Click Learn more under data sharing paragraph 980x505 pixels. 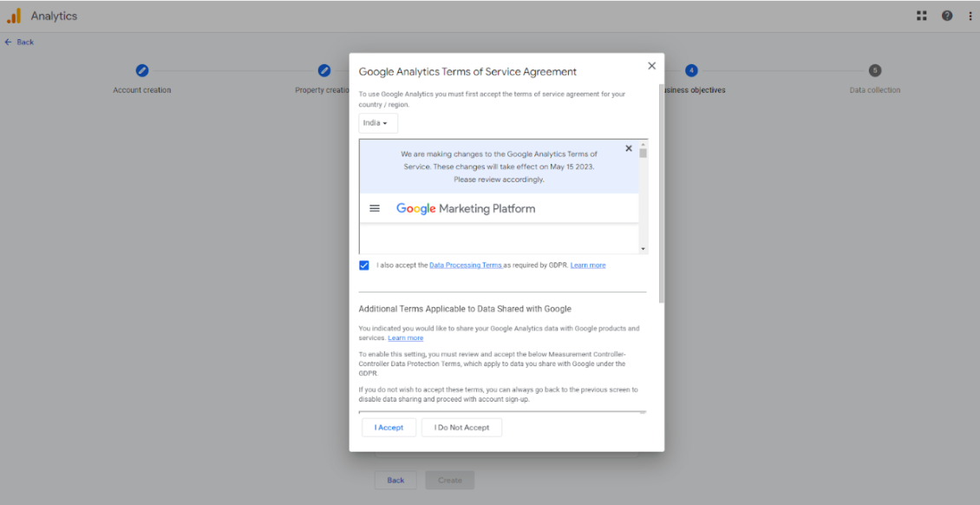(x=405, y=338)
